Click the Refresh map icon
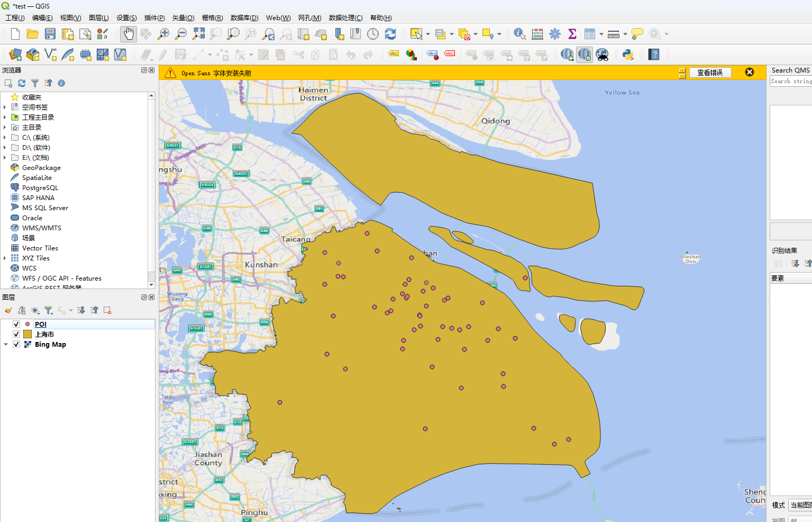Image resolution: width=812 pixels, height=522 pixels. click(390, 34)
